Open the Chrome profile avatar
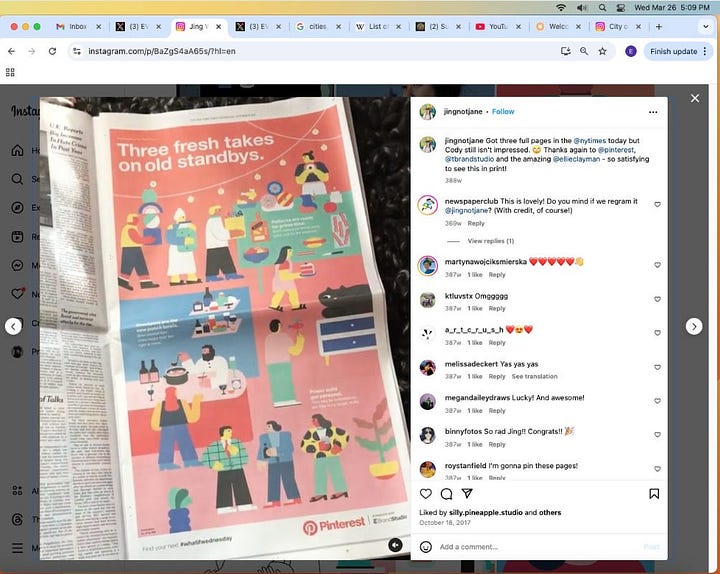Viewport: 720px width, 574px height. point(631,51)
